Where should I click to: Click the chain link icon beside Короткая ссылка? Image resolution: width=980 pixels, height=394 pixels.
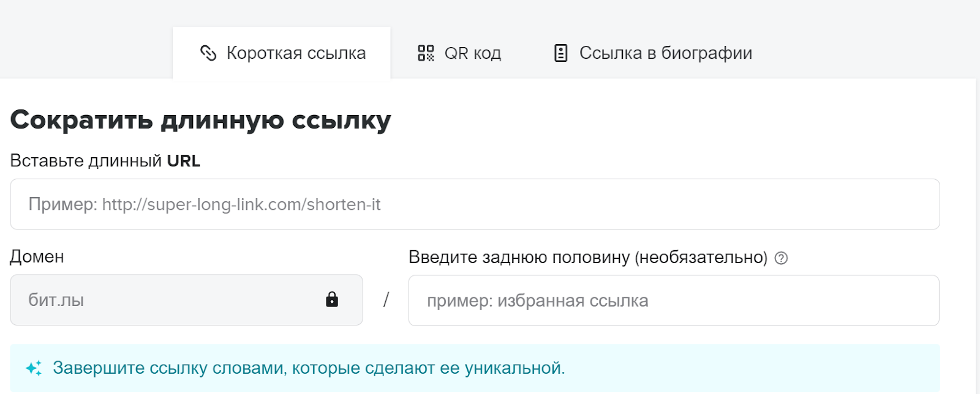[208, 53]
